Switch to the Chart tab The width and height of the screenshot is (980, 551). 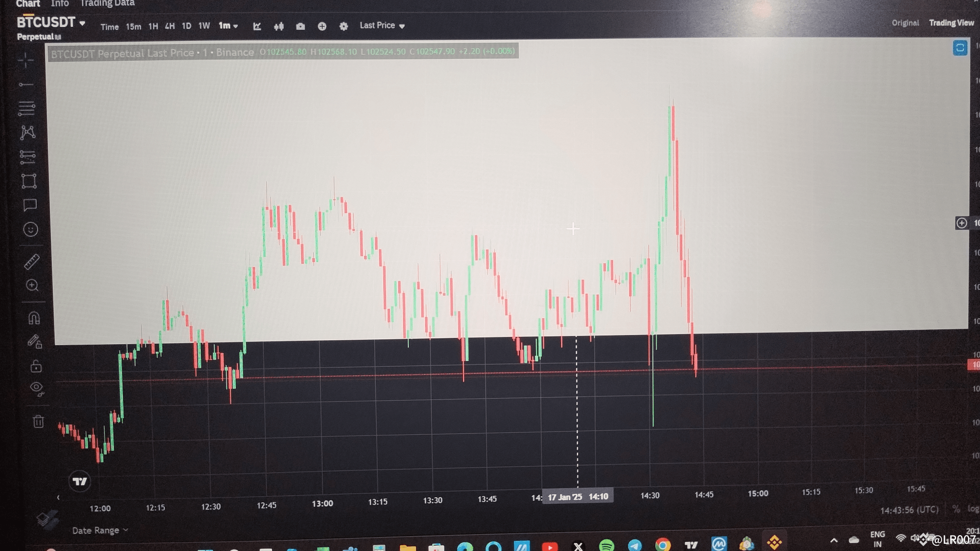28,4
